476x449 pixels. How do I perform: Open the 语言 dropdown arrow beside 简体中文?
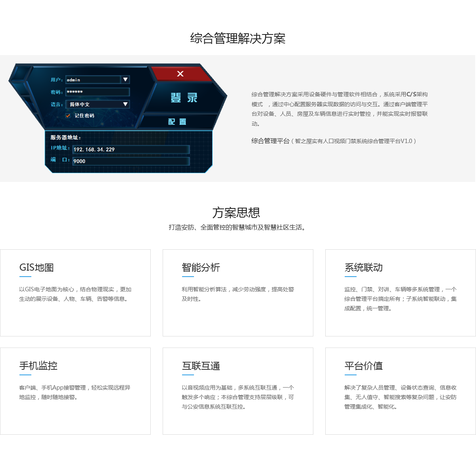pyautogui.click(x=125, y=104)
